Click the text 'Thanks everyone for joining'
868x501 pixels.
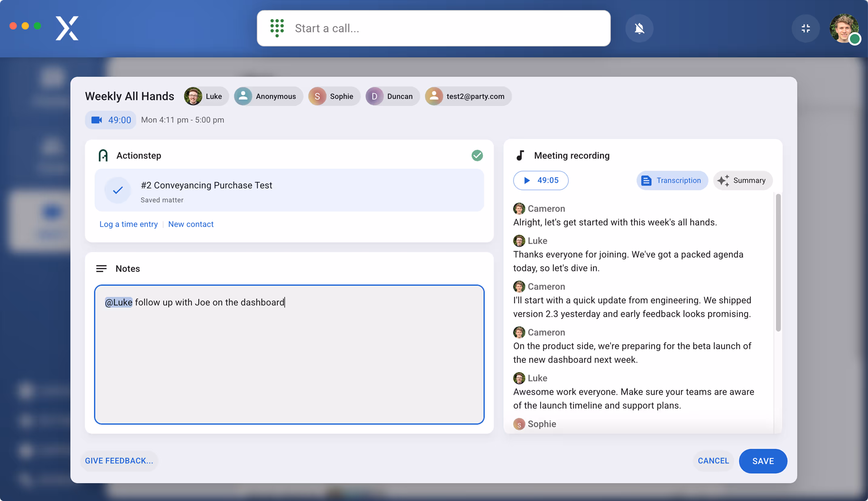[628, 261]
